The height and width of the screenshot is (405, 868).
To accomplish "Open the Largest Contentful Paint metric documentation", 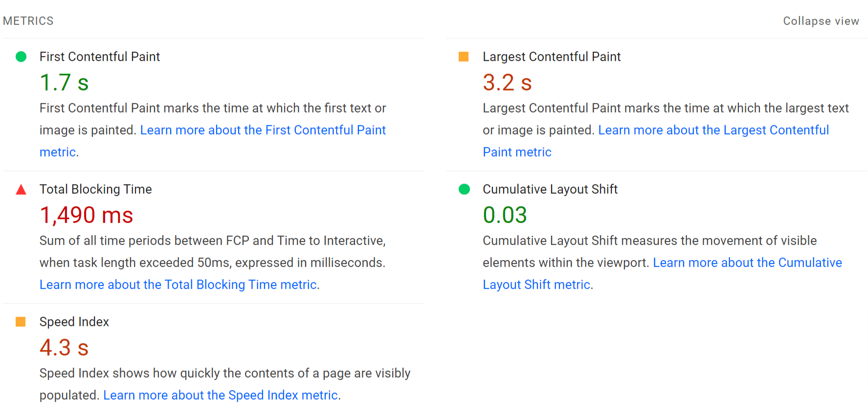I will 714,130.
